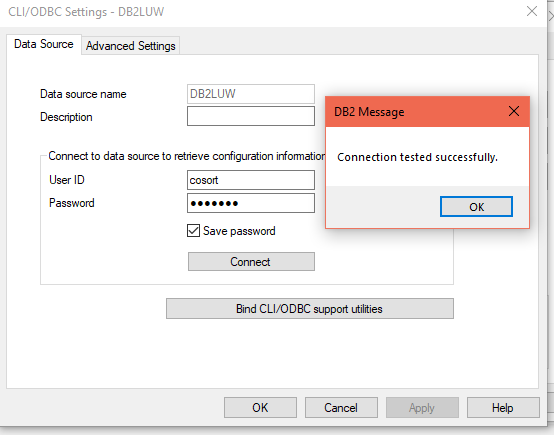
Task: Click into the Description field
Action: coord(251,116)
